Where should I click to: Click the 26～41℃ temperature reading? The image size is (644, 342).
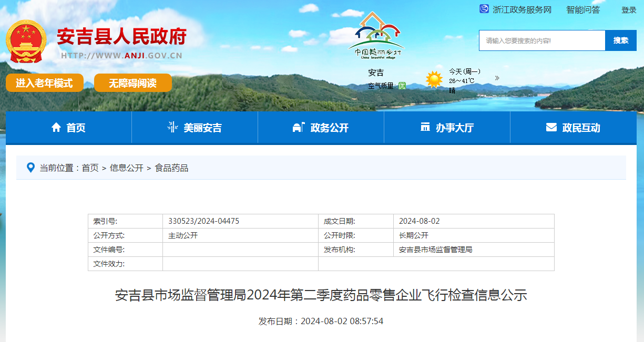pos(462,81)
